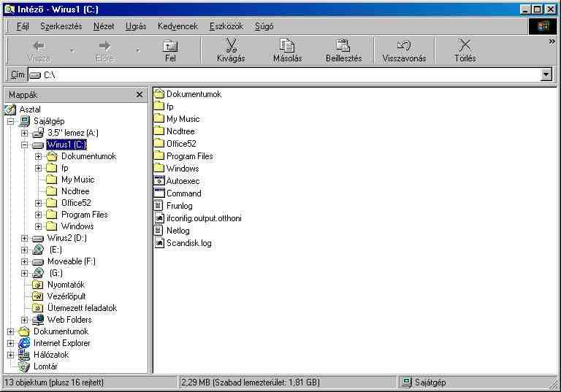Go up one level with Fel icon
This screenshot has height=392, width=561.
(x=169, y=46)
